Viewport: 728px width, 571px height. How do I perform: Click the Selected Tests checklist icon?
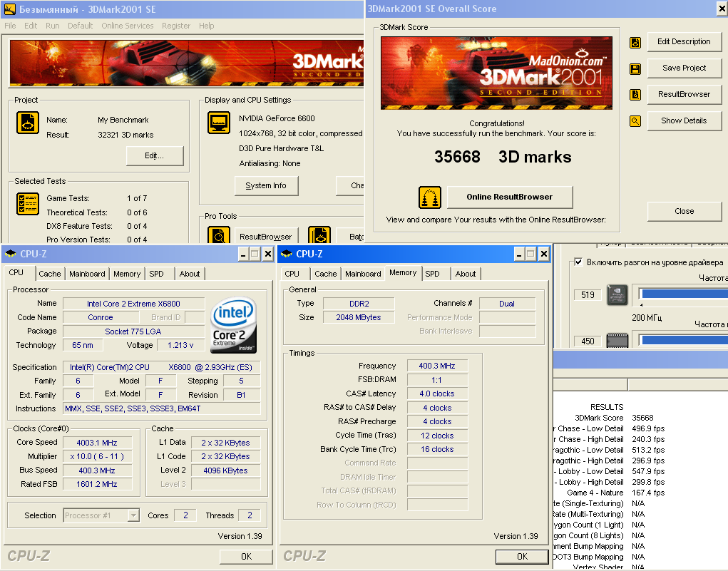coord(28,204)
